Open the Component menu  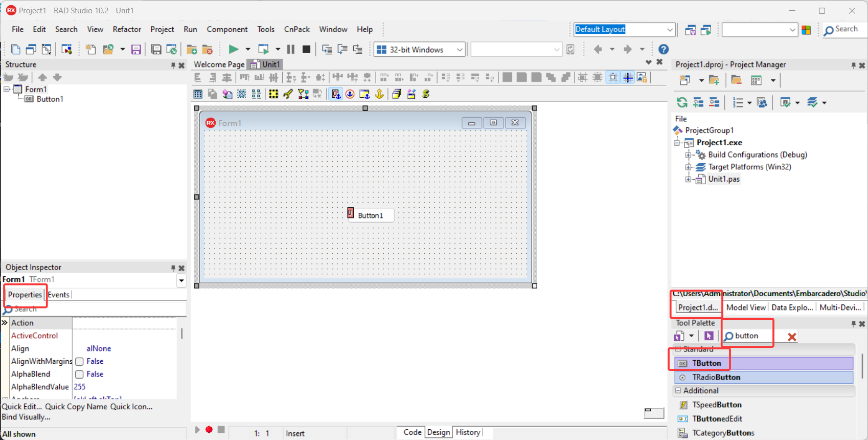coord(227,29)
